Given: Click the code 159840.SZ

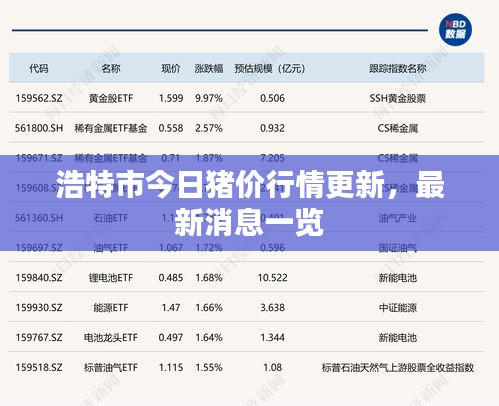Looking at the screenshot, I should [39, 278].
